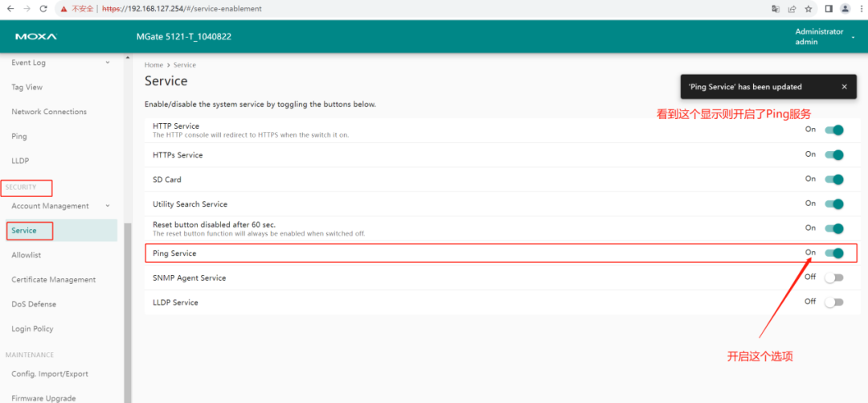Toggle Reset button disabled after 60 sec switch
The width and height of the screenshot is (868, 403).
(833, 228)
